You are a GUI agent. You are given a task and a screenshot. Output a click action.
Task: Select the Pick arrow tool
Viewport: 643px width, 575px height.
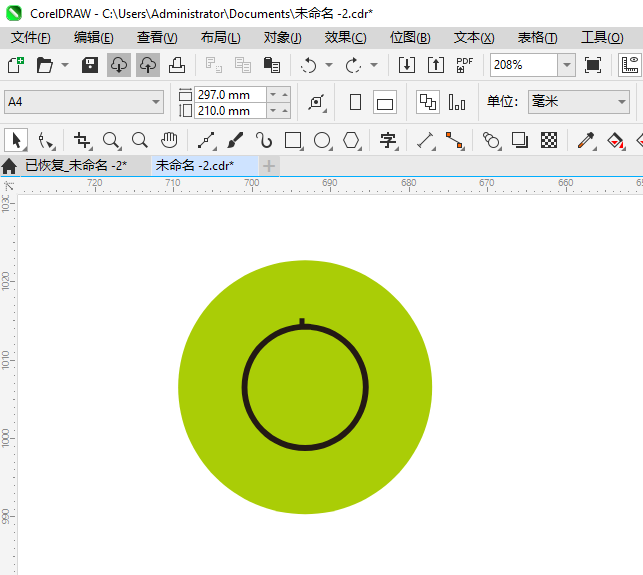pos(16,141)
